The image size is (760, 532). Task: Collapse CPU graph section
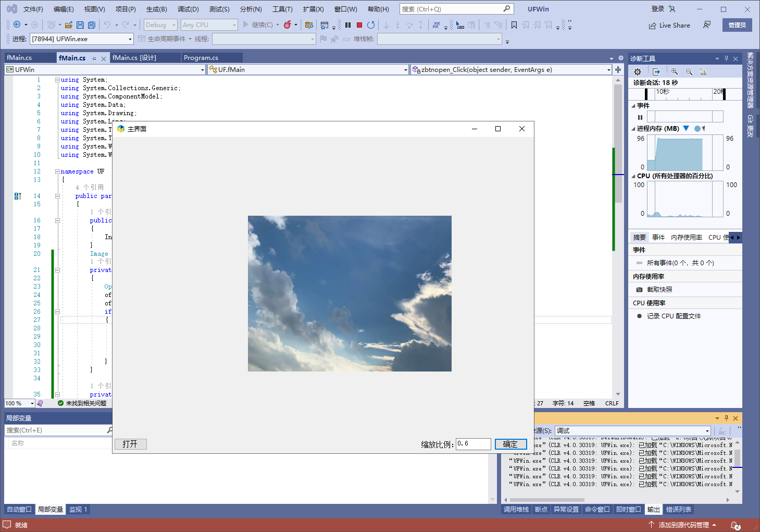(x=633, y=176)
